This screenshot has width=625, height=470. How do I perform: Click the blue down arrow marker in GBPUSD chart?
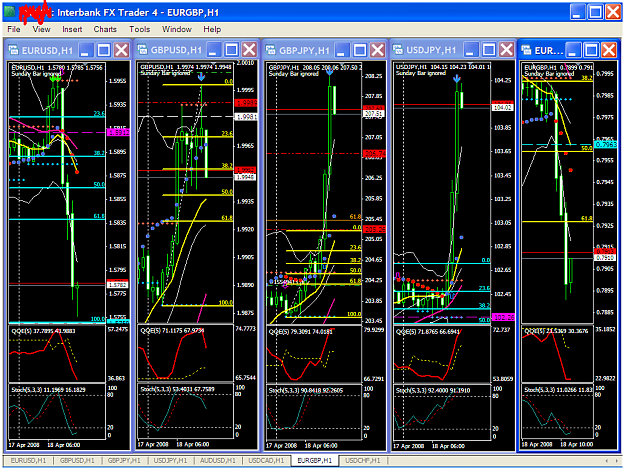coord(201,77)
